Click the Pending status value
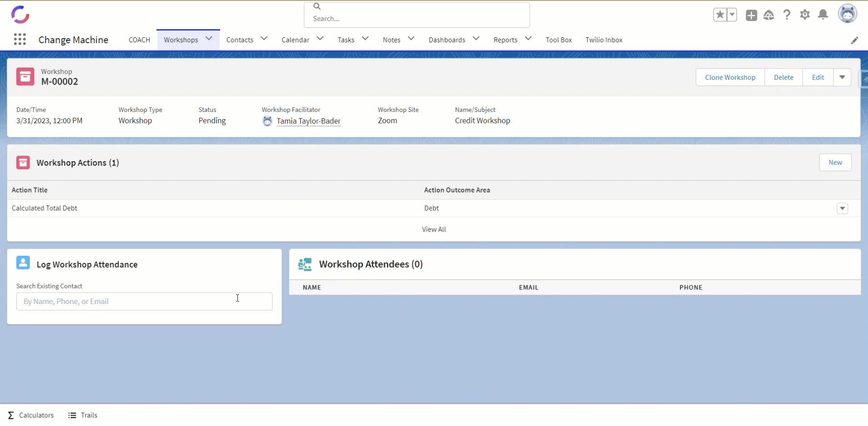 point(212,121)
